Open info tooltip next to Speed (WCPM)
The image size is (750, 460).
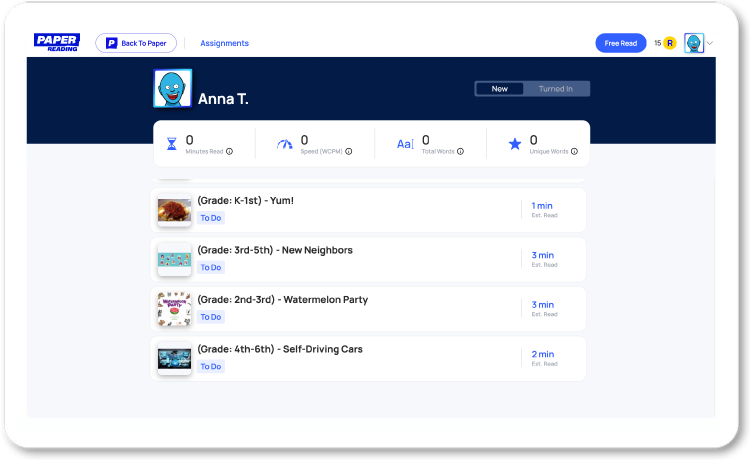tap(348, 152)
